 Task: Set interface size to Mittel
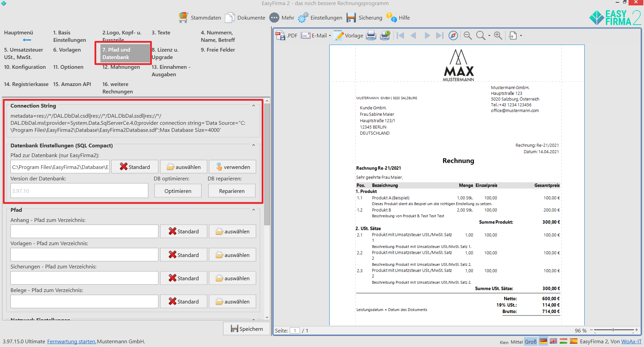tap(516, 342)
